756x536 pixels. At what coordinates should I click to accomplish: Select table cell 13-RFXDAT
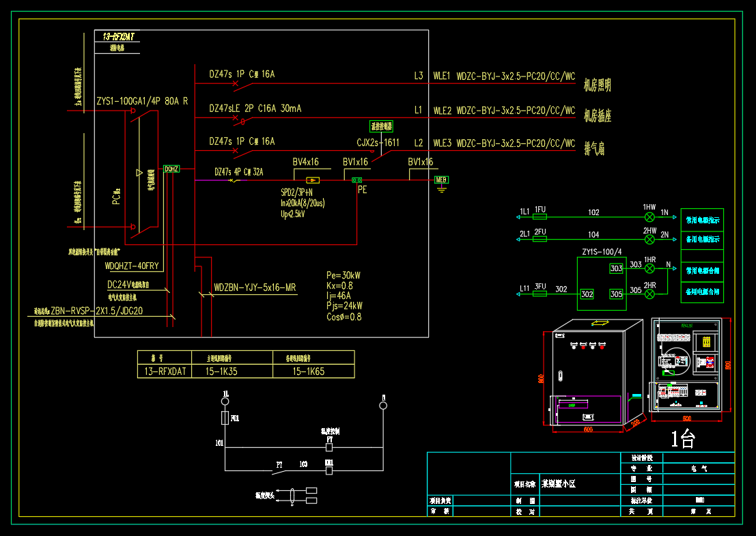(x=165, y=371)
